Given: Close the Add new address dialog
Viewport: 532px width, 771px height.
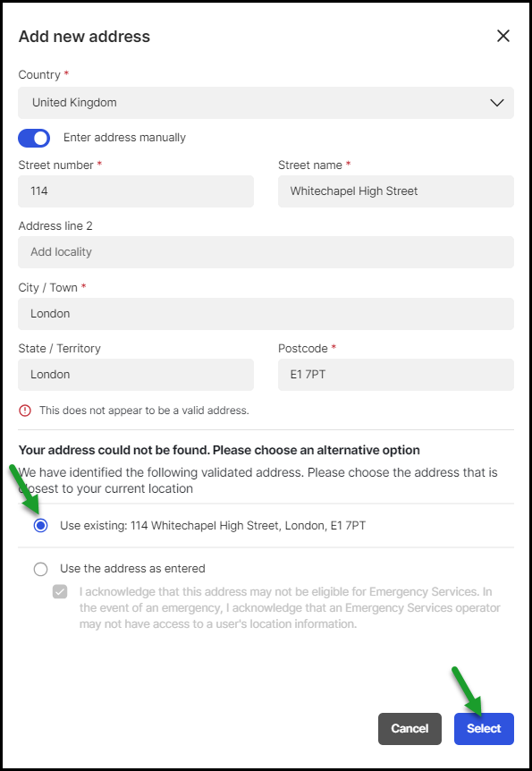Looking at the screenshot, I should (503, 36).
